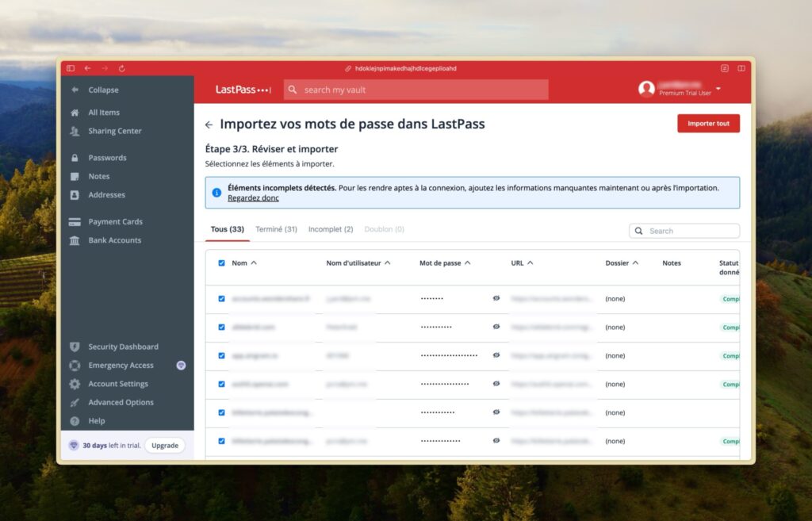The image size is (812, 521).
Task: Select the Passwords padlock icon
Action: point(75,158)
